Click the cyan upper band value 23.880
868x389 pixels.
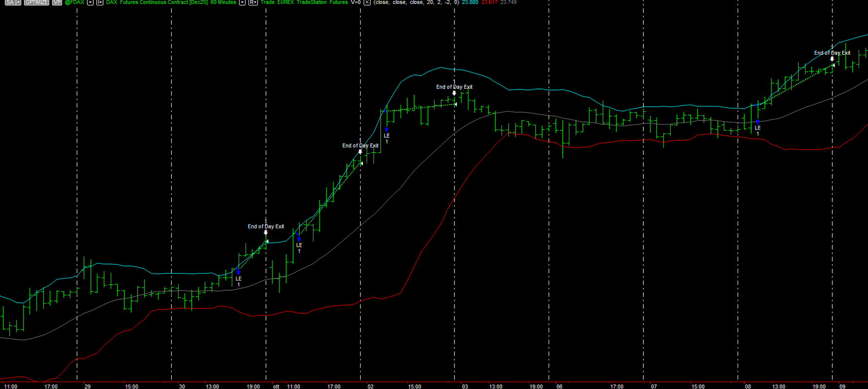[x=470, y=2]
